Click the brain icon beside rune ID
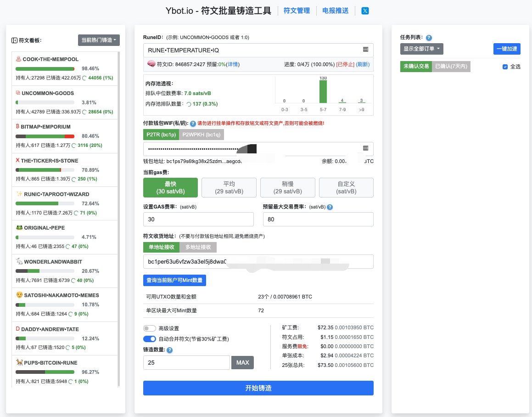This screenshot has height=417, width=532. click(x=151, y=63)
